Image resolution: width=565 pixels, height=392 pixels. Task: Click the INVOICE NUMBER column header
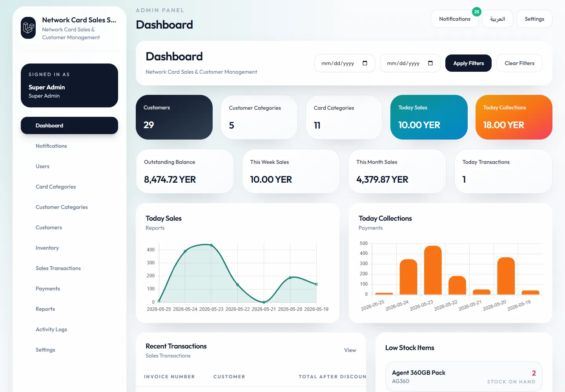pyautogui.click(x=169, y=377)
